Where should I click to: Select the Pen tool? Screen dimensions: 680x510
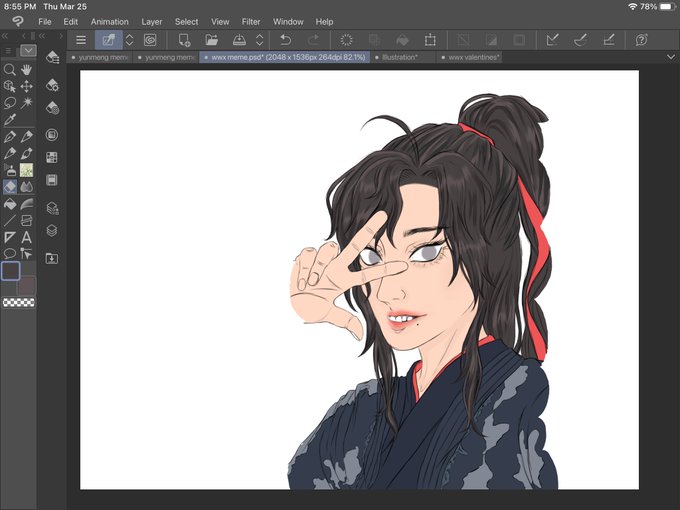pos(10,137)
